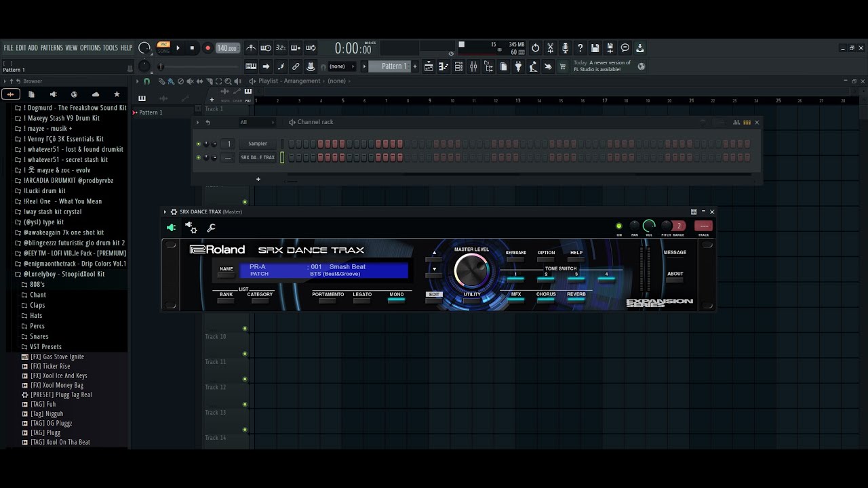Image resolution: width=868 pixels, height=488 pixels.
Task: Click the question mark help icon
Action: (580, 48)
